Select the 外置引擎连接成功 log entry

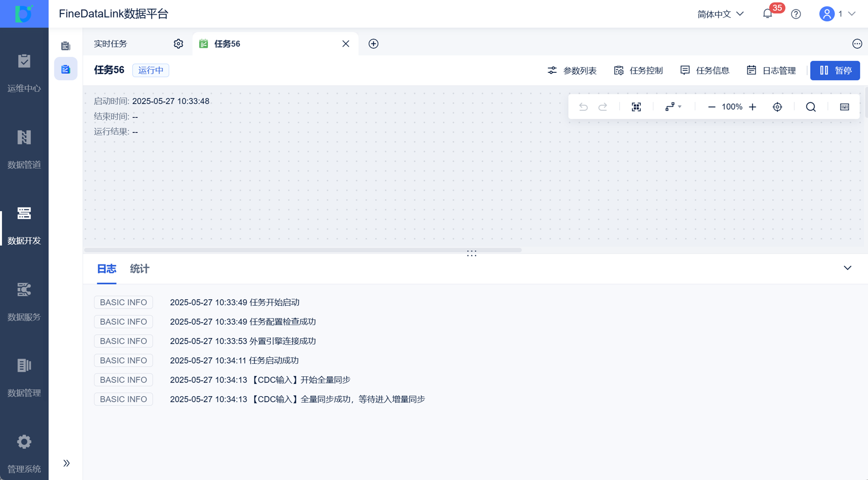pos(243,341)
